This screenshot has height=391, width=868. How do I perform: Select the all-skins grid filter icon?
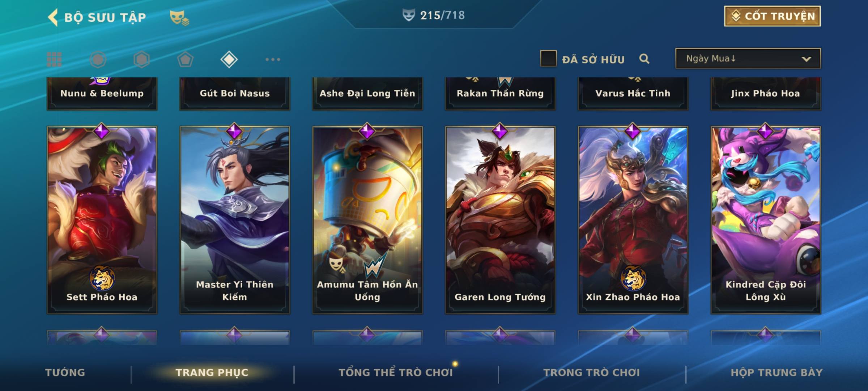pos(54,59)
